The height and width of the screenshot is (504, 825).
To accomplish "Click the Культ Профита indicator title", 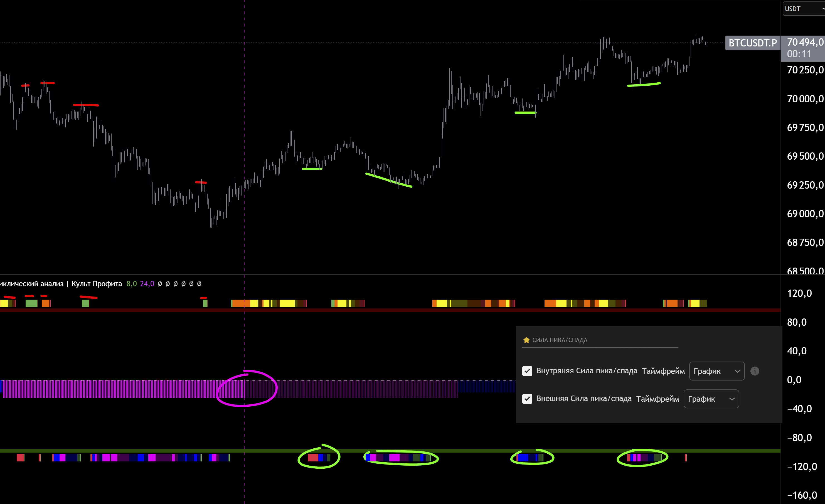I will (x=97, y=284).
